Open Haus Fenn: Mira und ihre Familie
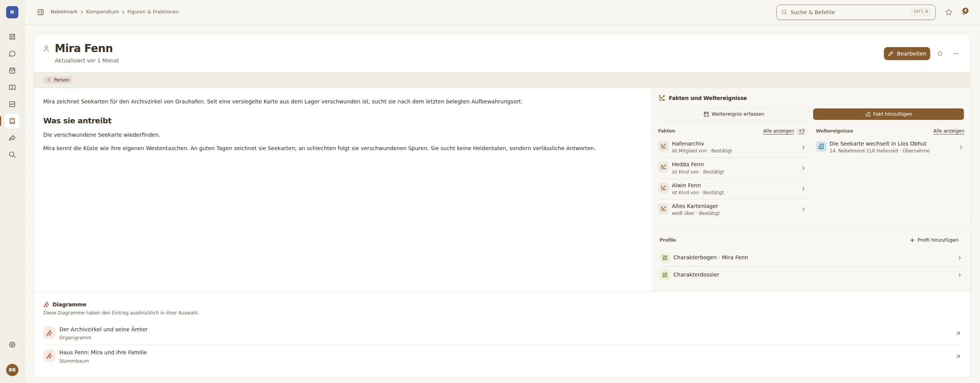 tap(502, 357)
